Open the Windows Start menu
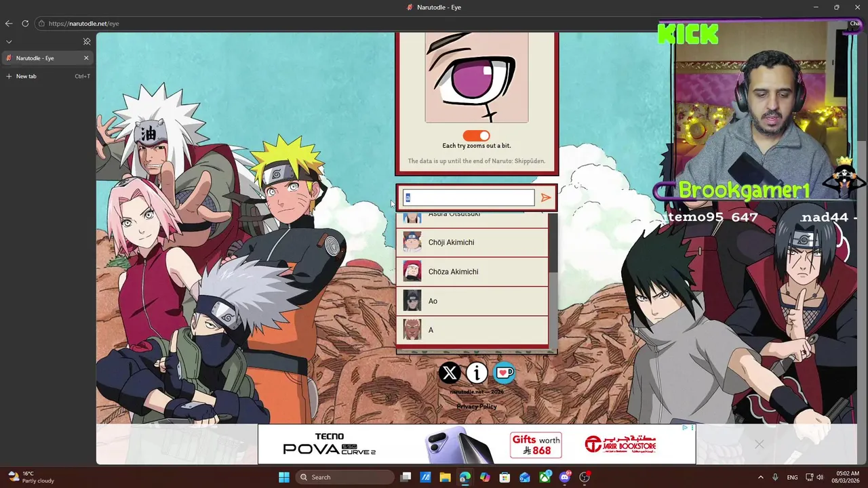Viewport: 868px width, 488px height. (x=284, y=477)
